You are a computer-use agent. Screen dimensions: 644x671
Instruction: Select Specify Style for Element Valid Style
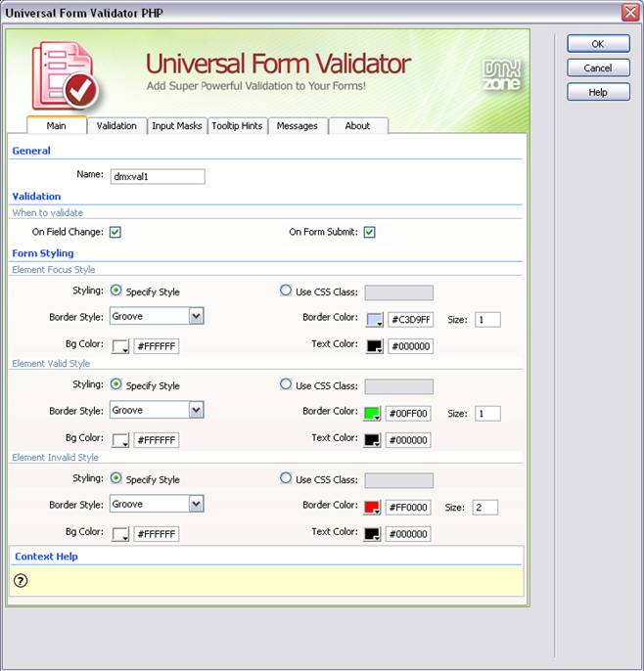(115, 384)
